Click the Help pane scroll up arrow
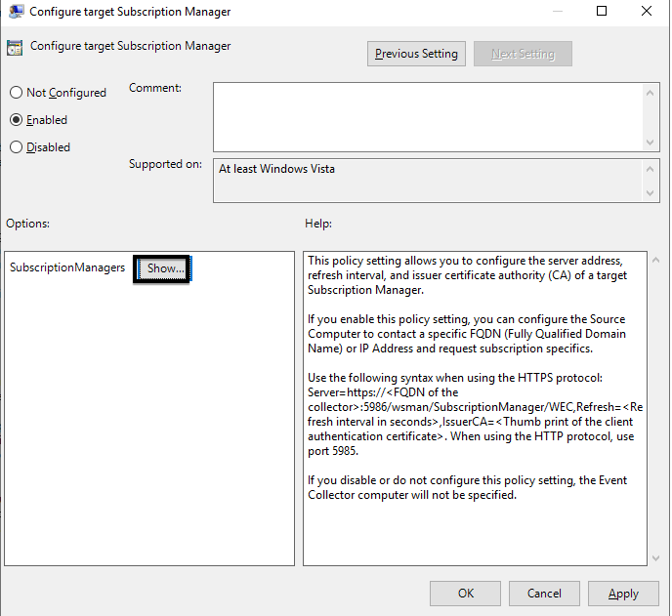 click(x=655, y=260)
